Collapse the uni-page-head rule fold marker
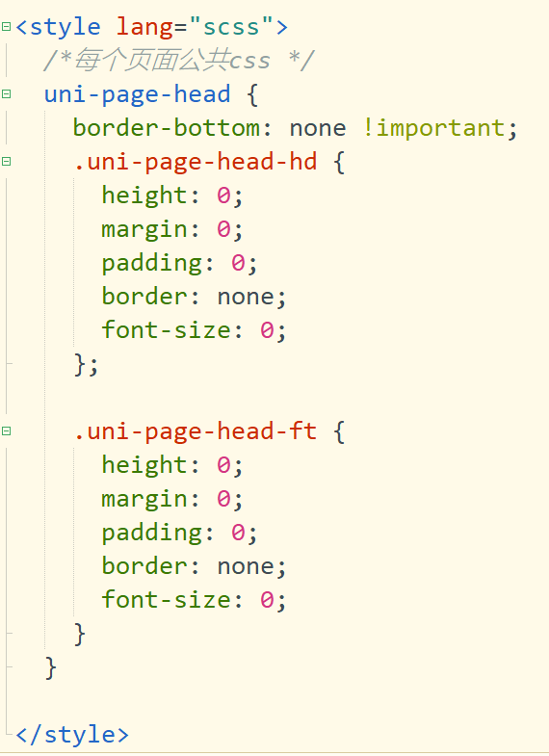The width and height of the screenshot is (549, 756). click(x=6, y=94)
